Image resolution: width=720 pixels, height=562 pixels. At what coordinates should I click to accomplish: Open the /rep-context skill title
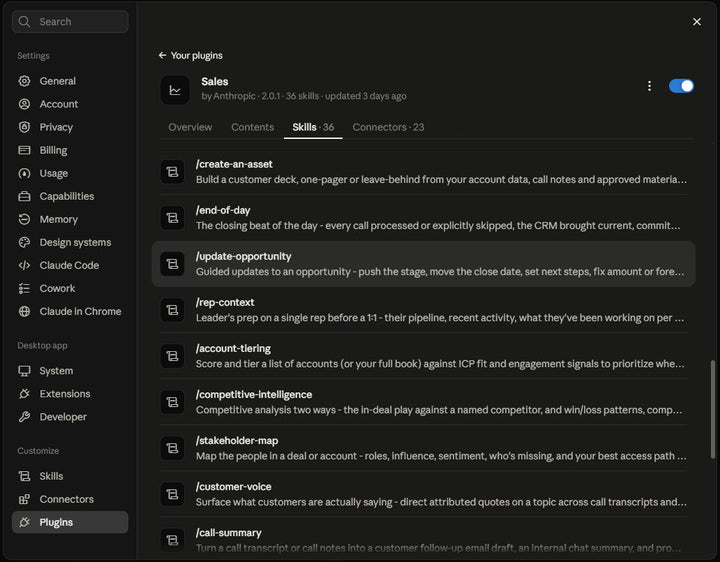[x=225, y=302]
